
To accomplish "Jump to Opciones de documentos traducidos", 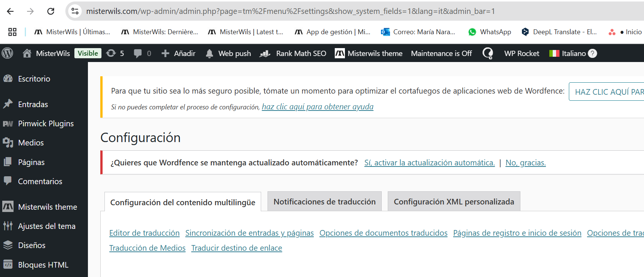I will point(383,233).
